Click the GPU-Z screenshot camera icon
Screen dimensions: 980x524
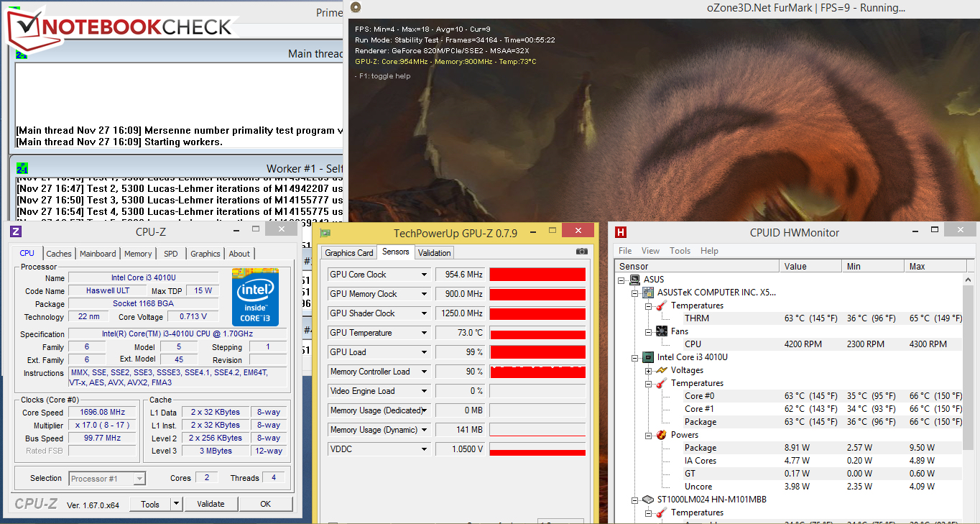click(582, 252)
